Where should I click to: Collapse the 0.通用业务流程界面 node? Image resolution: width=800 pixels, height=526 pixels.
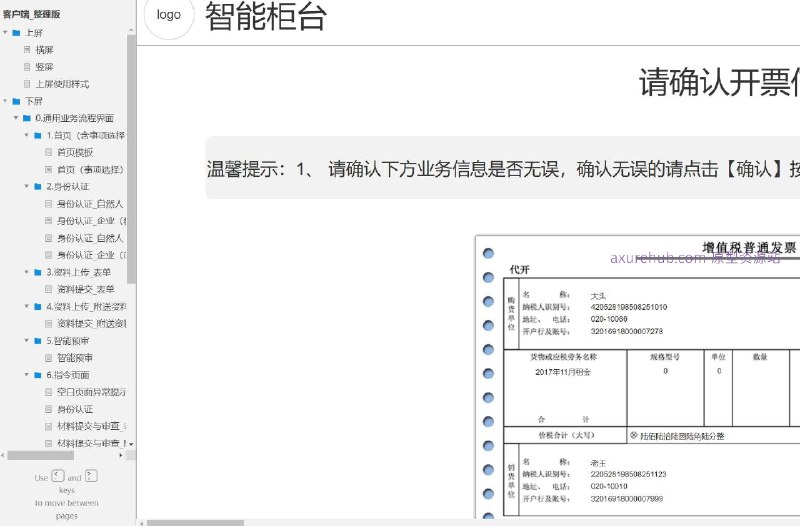16,118
